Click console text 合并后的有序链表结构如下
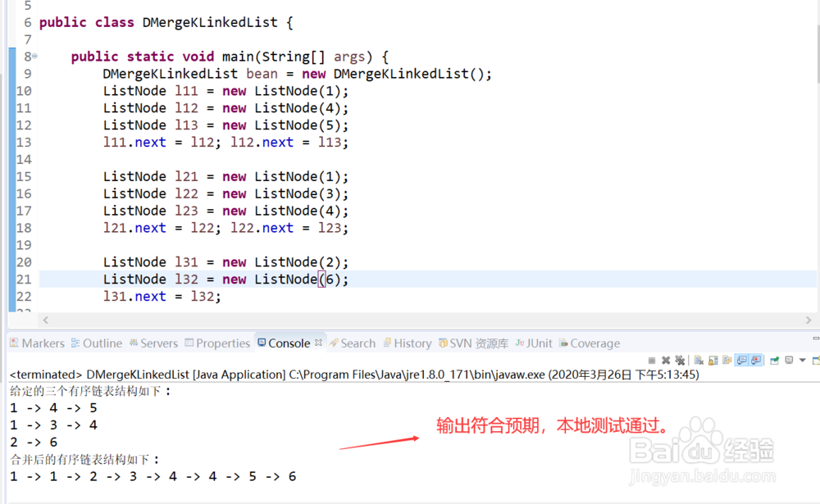This screenshot has height=504, width=820. (84, 460)
